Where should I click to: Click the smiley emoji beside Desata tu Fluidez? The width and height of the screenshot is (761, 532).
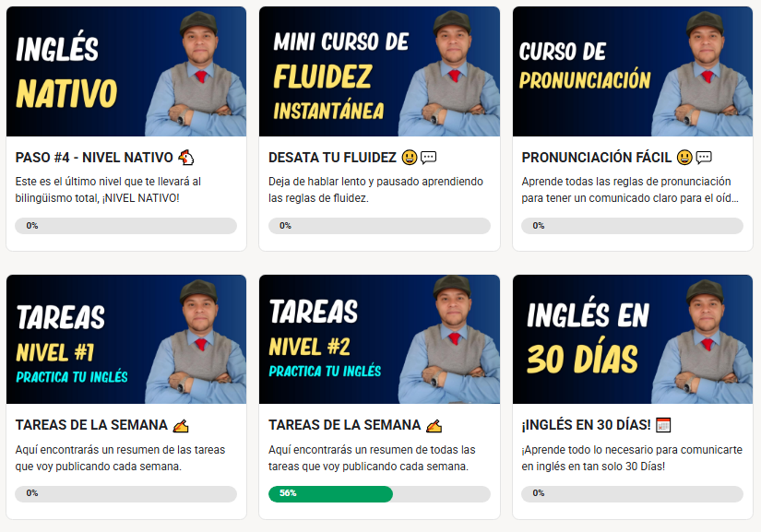click(410, 158)
